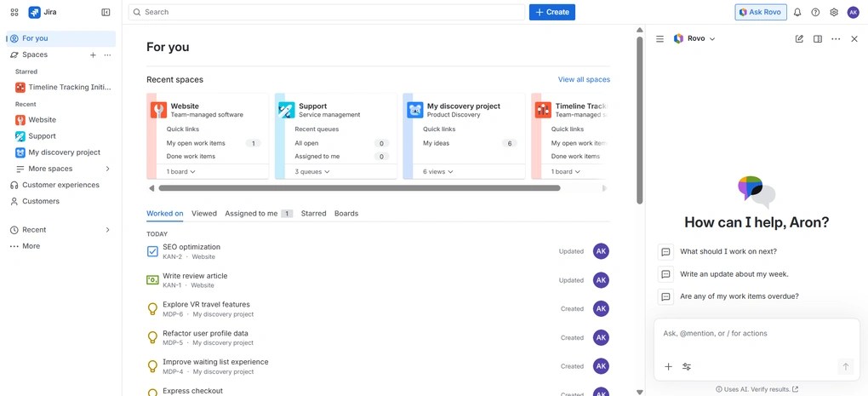Close the Rovo panel
Viewport: 868px width, 396px height.
click(x=854, y=39)
